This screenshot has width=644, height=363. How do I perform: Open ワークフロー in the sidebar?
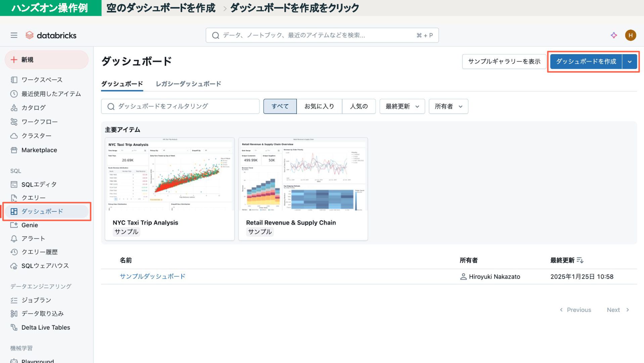(47, 122)
